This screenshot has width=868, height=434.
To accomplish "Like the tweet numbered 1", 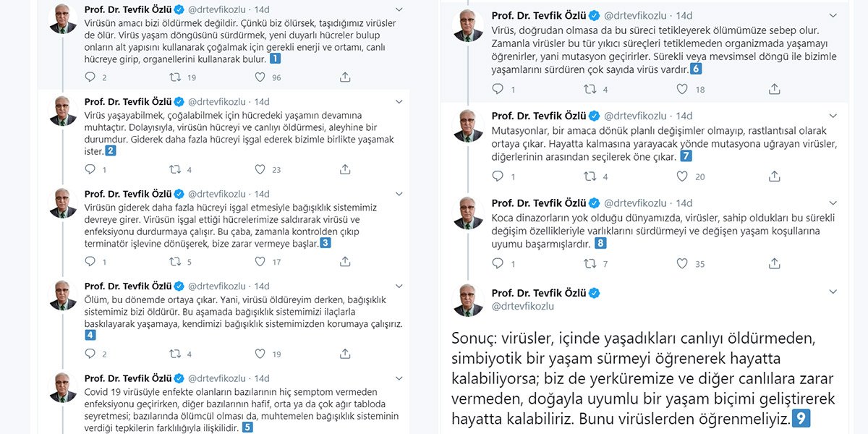I will pos(260,77).
